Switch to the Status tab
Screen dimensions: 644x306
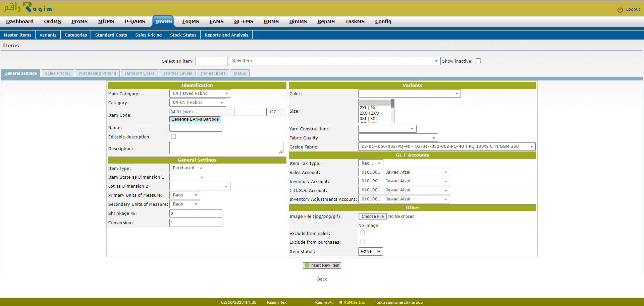pyautogui.click(x=239, y=73)
